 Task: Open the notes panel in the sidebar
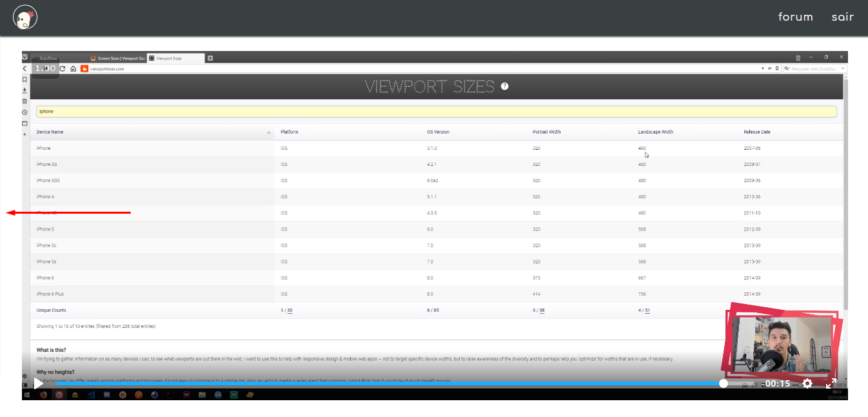click(25, 101)
